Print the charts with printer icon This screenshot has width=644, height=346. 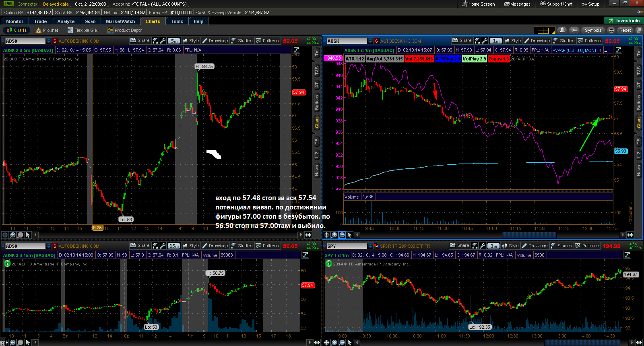tap(611, 30)
